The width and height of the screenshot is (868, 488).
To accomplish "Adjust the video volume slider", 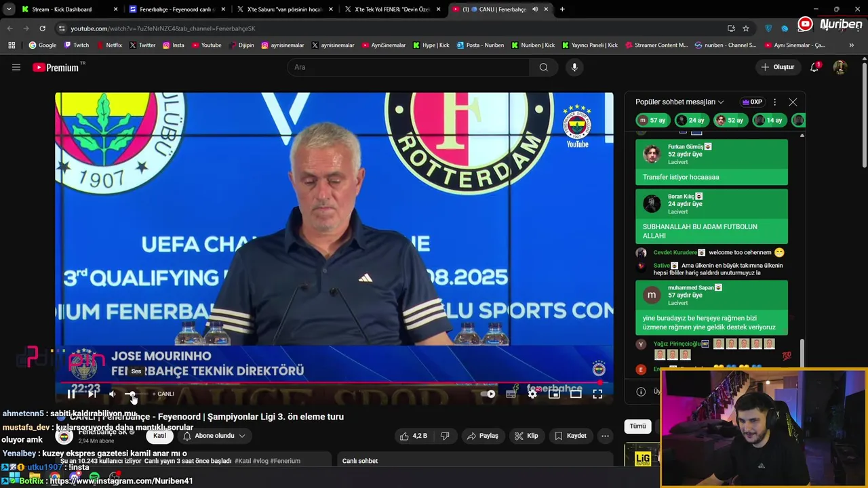I will pos(135,394).
